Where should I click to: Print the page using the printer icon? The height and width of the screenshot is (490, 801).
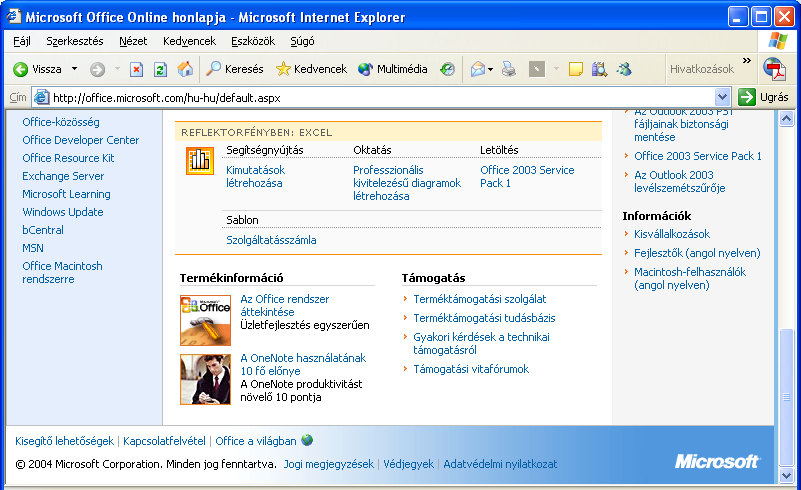click(x=508, y=69)
